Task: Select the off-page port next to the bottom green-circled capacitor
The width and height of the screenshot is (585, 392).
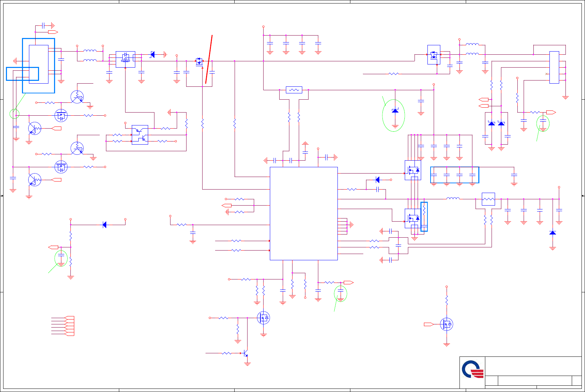Action: click(349, 283)
